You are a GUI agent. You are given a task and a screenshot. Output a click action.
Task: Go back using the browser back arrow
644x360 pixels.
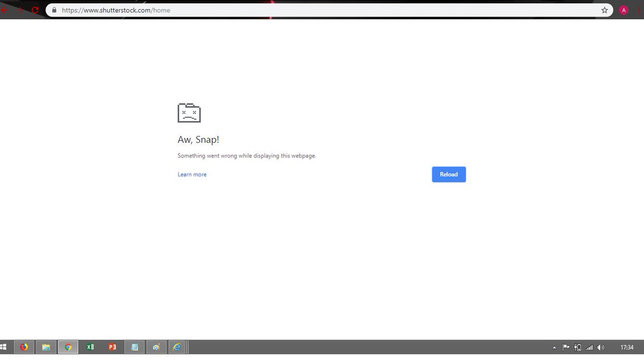click(x=4, y=10)
